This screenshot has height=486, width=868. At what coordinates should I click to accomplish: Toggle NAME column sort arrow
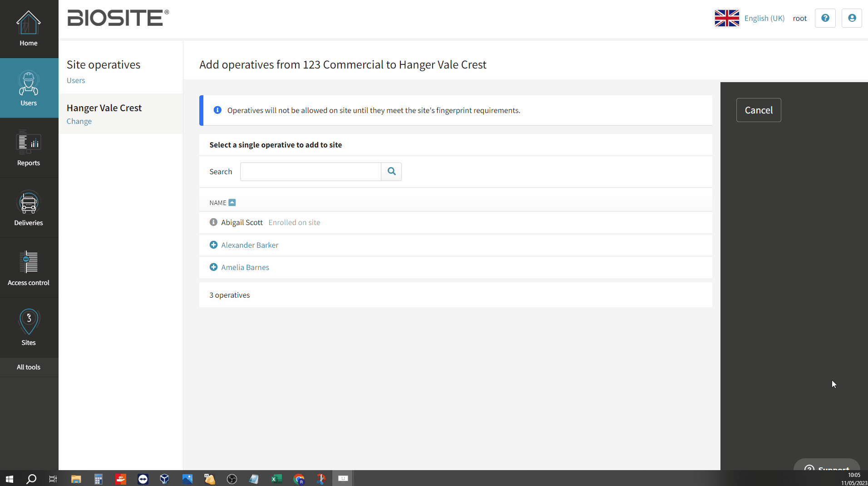click(x=232, y=202)
